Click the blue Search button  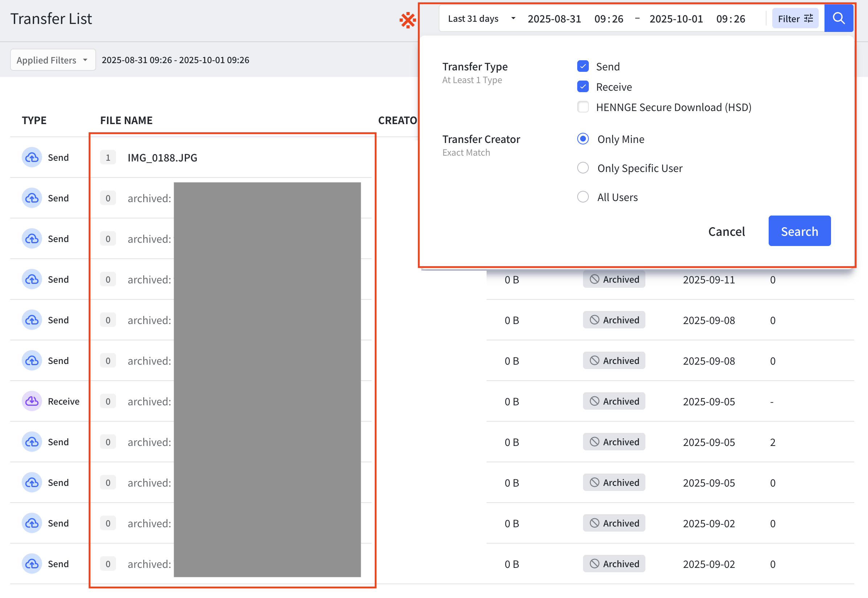(x=799, y=231)
